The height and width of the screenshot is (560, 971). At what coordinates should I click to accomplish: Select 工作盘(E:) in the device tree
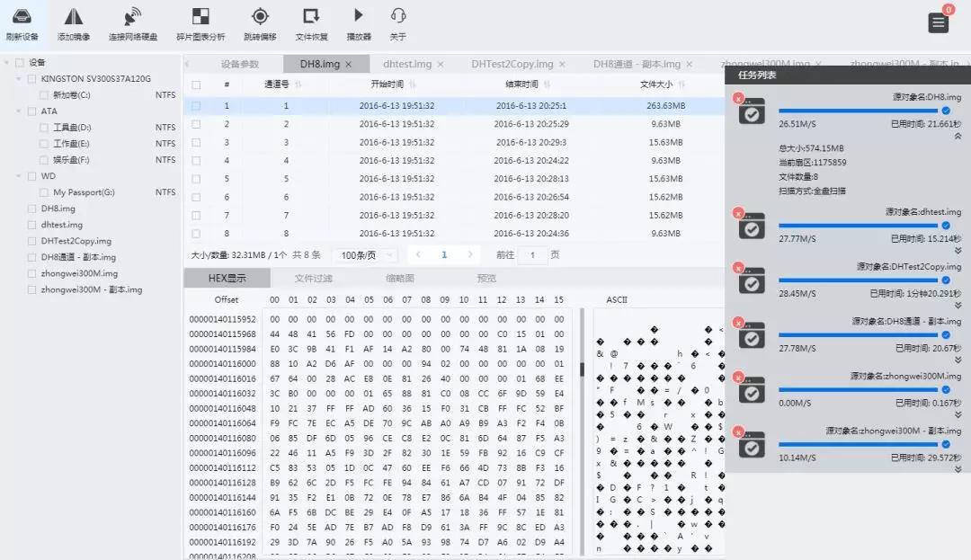coord(71,144)
